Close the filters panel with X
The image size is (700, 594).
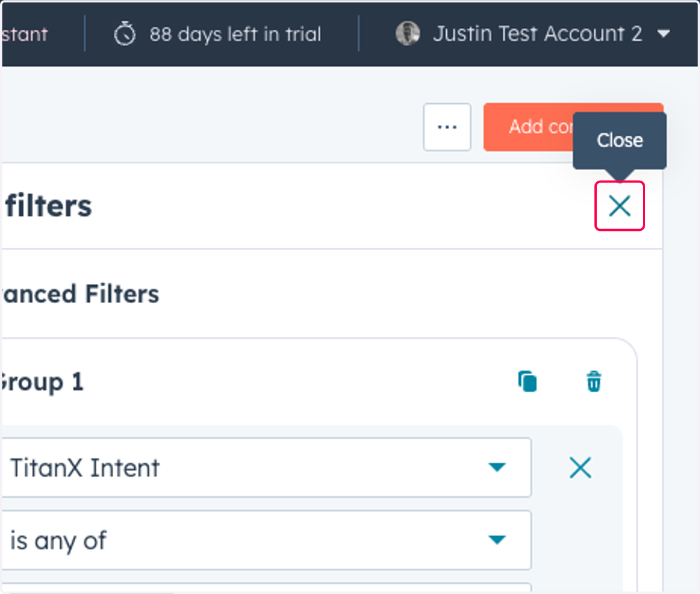[619, 206]
